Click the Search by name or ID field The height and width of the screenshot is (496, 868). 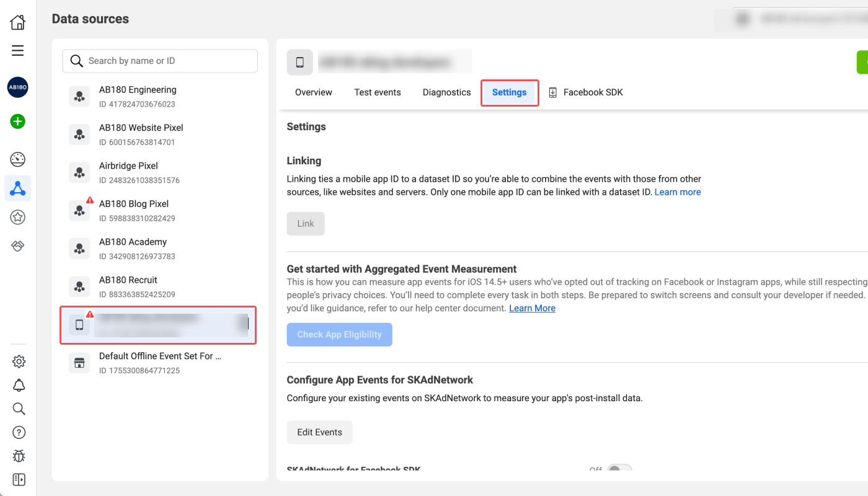160,61
